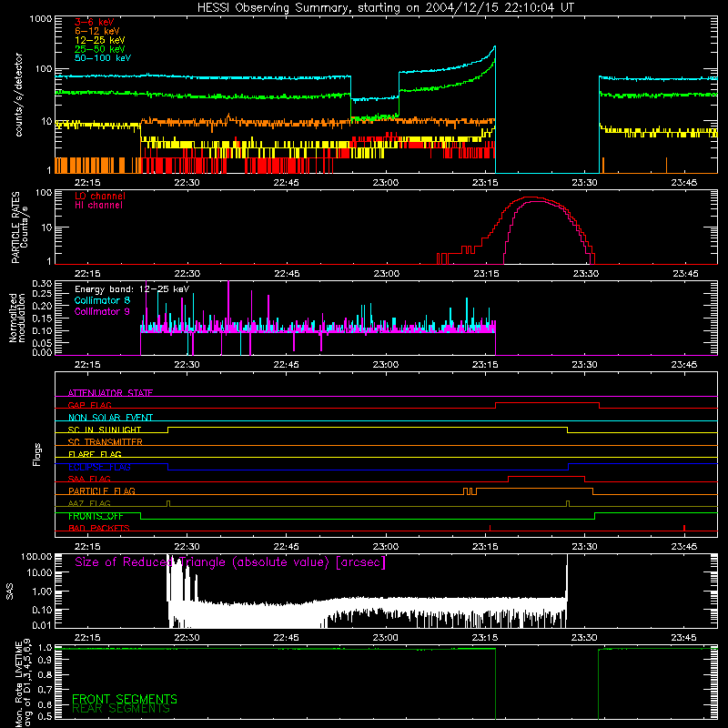This screenshot has height=728, width=728.
Task: Click the 100.00 tick on SAS axis
Action: click(x=36, y=556)
